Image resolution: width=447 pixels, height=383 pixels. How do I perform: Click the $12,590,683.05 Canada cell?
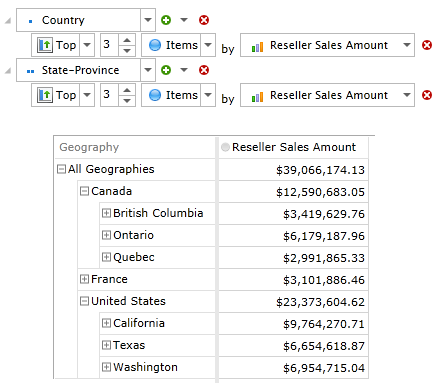point(293,192)
